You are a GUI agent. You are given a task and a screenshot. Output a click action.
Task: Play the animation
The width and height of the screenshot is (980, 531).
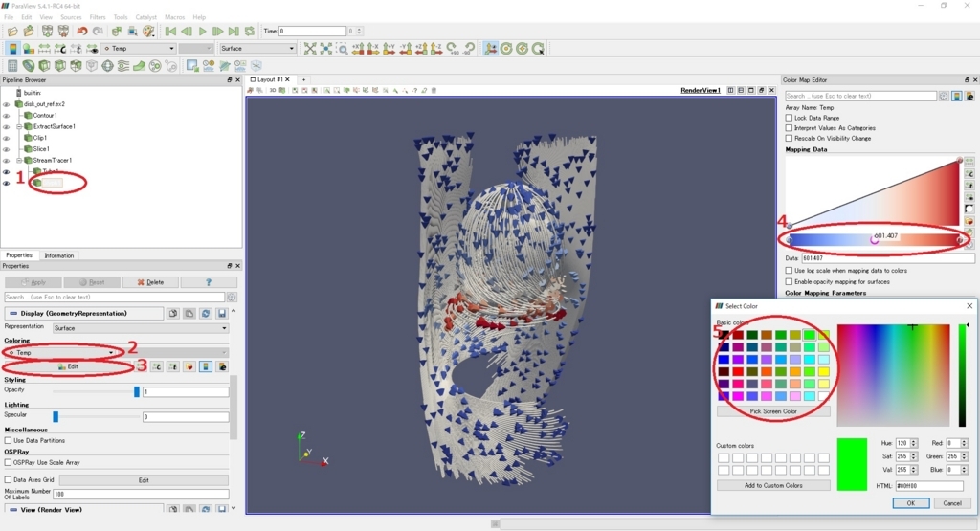(202, 32)
